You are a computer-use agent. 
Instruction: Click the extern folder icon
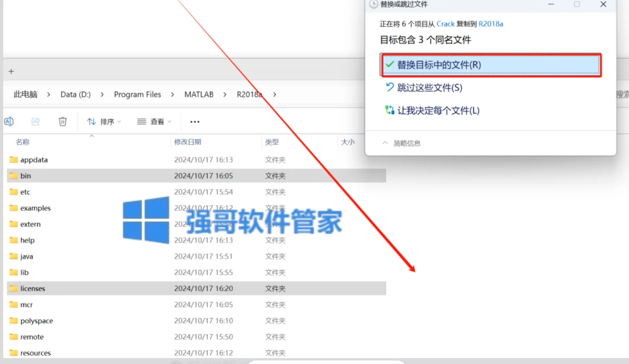(14, 224)
